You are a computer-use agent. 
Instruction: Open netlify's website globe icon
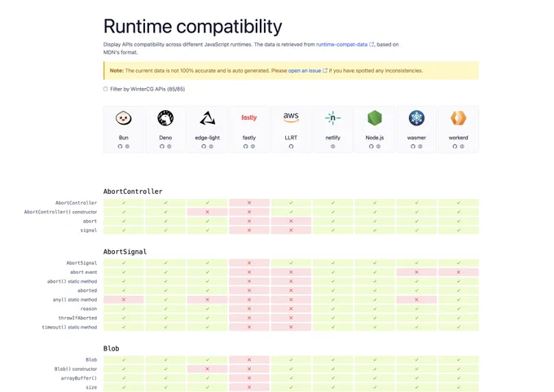333,147
